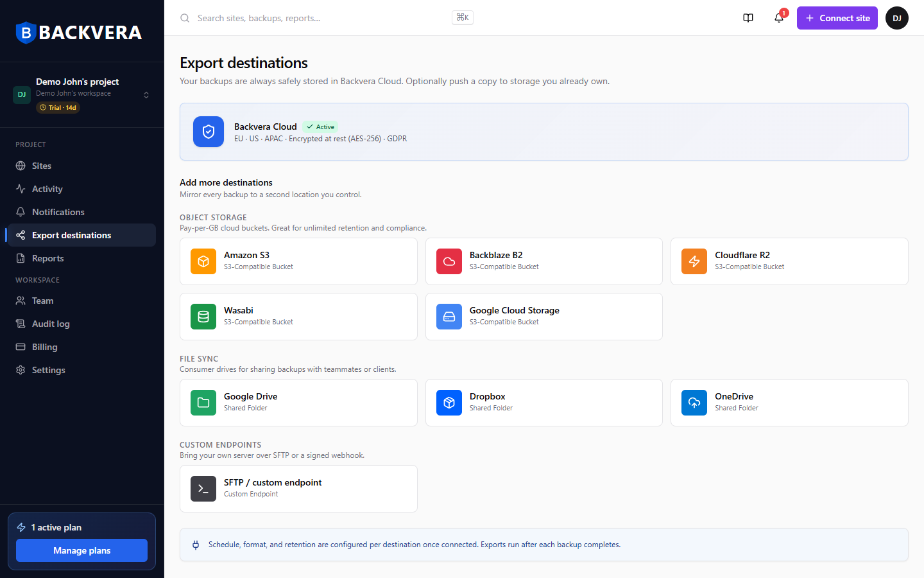Screen dimensions: 924x578
Task: Click the search magnifier icon
Action: (185, 18)
